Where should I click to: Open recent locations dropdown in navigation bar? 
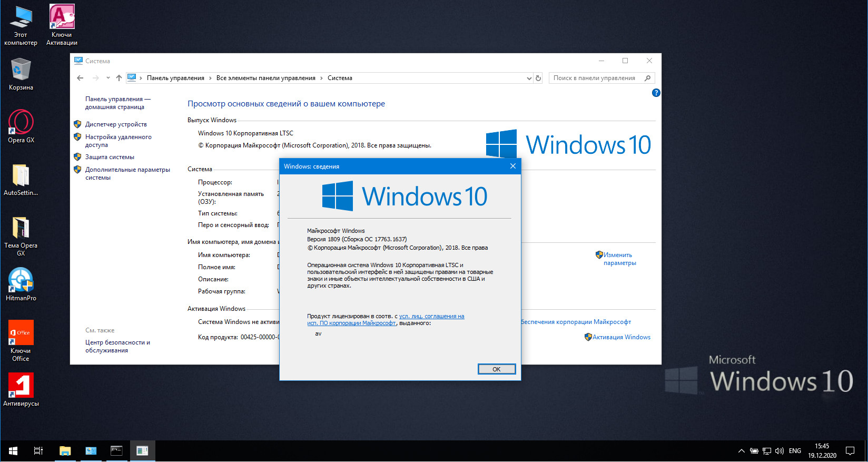pos(108,78)
